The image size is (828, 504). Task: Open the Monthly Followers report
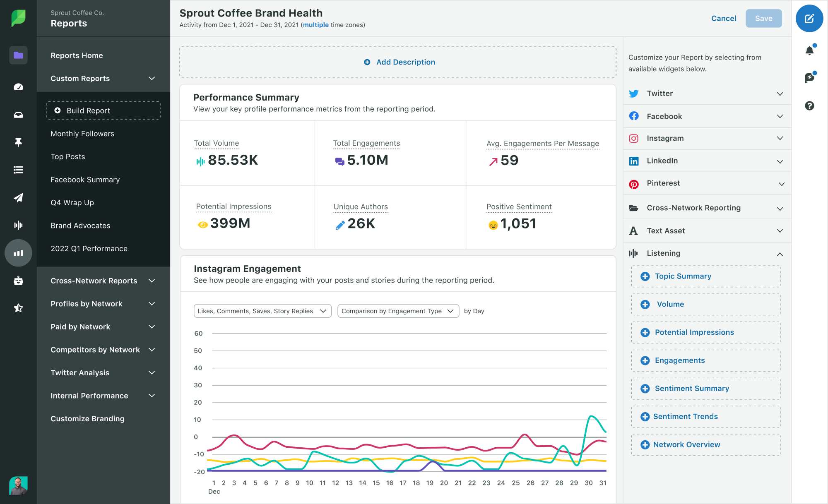coord(82,134)
